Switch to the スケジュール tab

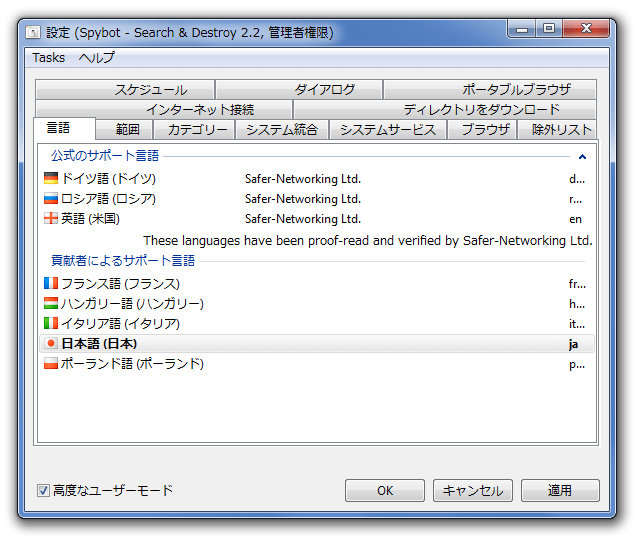click(125, 89)
